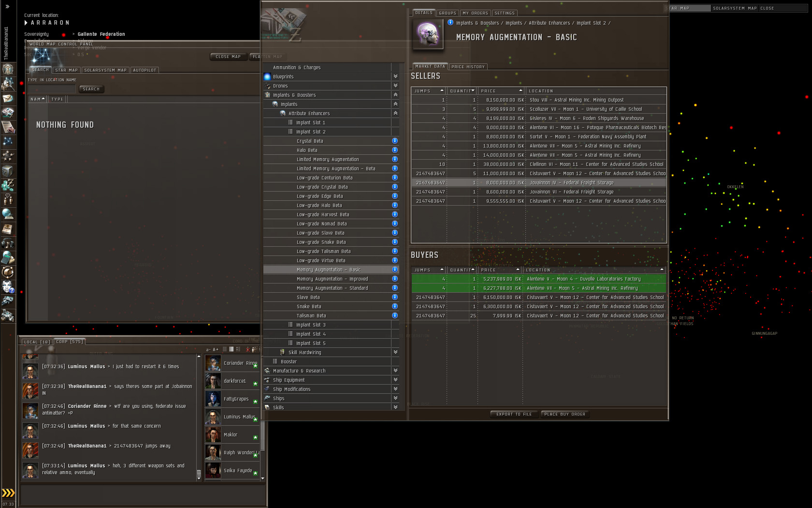The height and width of the screenshot is (508, 812).
Task: Select Maklor in corp member list
Action: click(x=232, y=434)
